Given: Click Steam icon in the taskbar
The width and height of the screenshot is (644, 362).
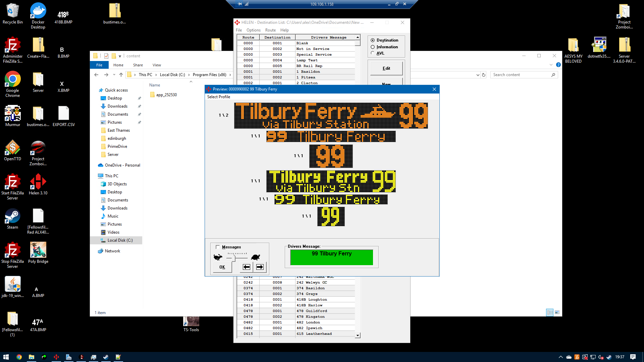Looking at the screenshot, I should [106, 357].
